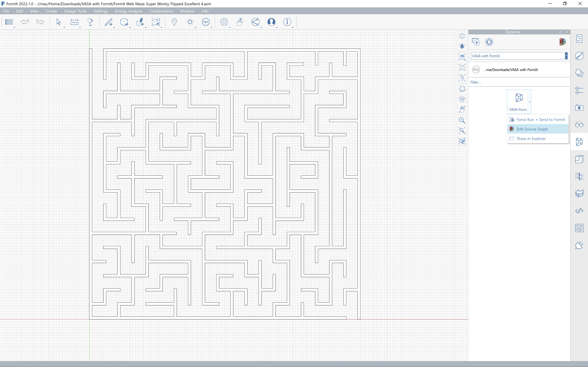Select the Sketch pencil tool

[108, 22]
